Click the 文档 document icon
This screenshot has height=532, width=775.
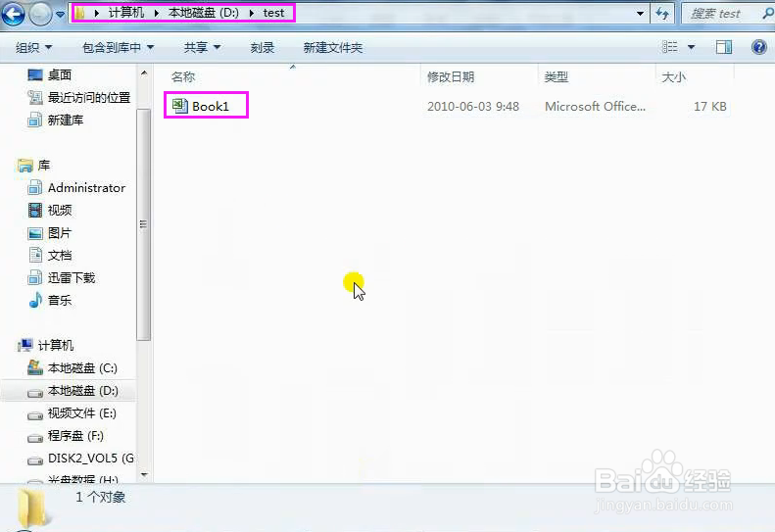(x=35, y=255)
